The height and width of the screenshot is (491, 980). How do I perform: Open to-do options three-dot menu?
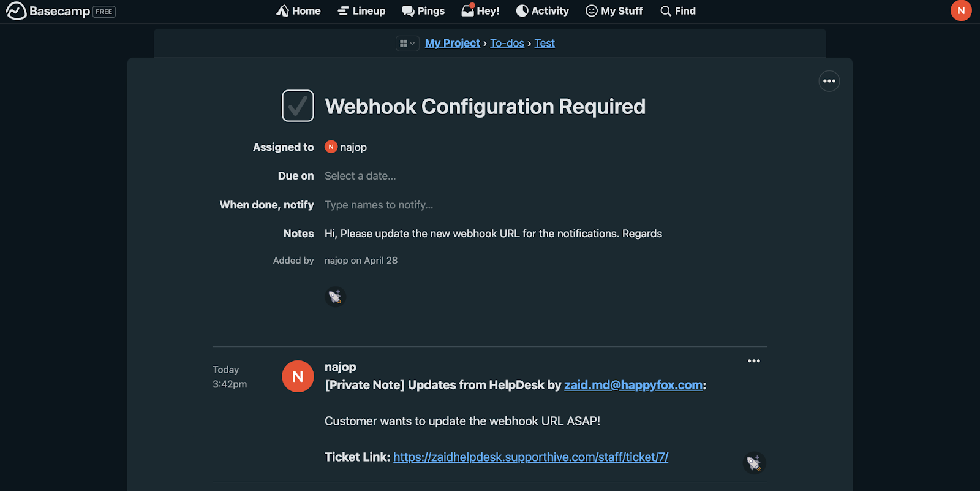coord(829,81)
